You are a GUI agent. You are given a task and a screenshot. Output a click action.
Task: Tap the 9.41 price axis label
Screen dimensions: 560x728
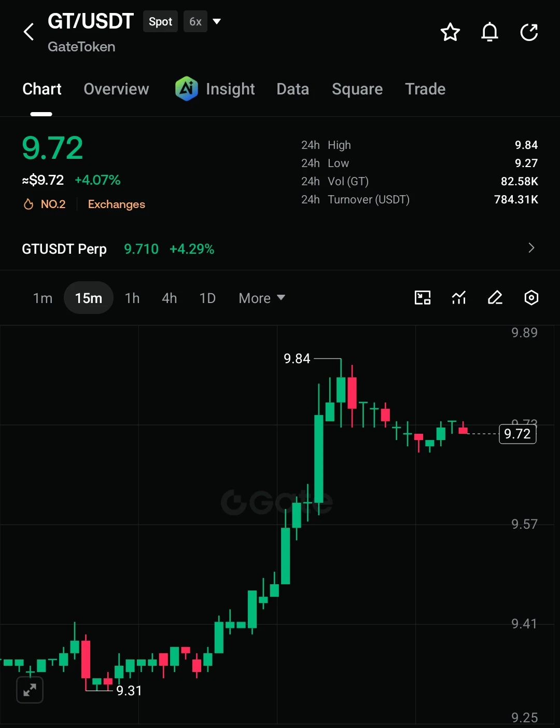click(524, 624)
